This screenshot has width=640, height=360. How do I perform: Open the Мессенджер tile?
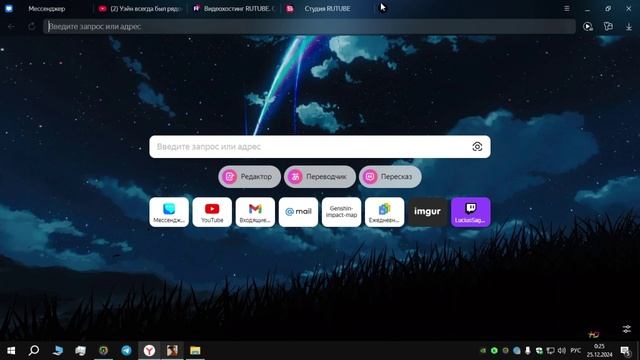(169, 212)
